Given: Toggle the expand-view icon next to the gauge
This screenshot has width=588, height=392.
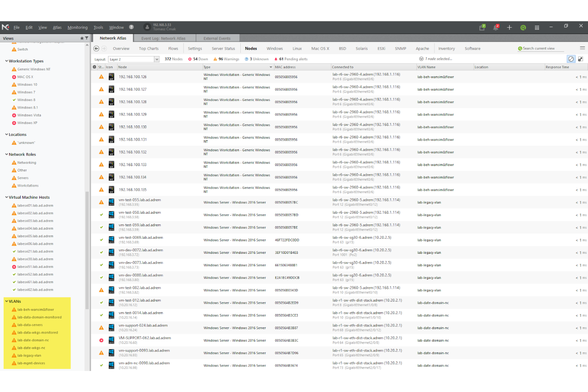Looking at the screenshot, I should (x=580, y=59).
